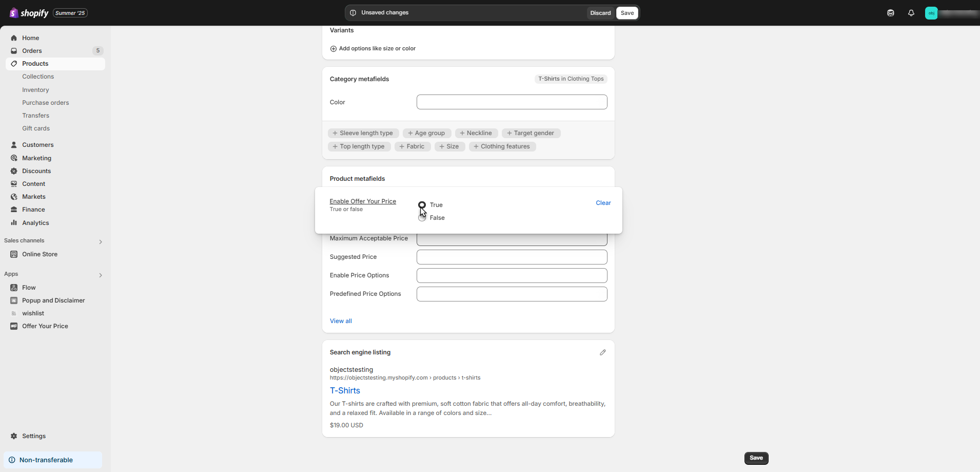Click the Discounts icon
Viewport: 980px width, 472px height.
tap(14, 171)
